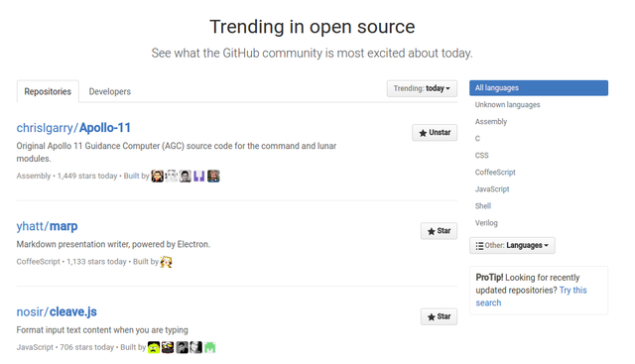Switch to the Developers tab
The width and height of the screenshot is (635, 364).
point(110,91)
